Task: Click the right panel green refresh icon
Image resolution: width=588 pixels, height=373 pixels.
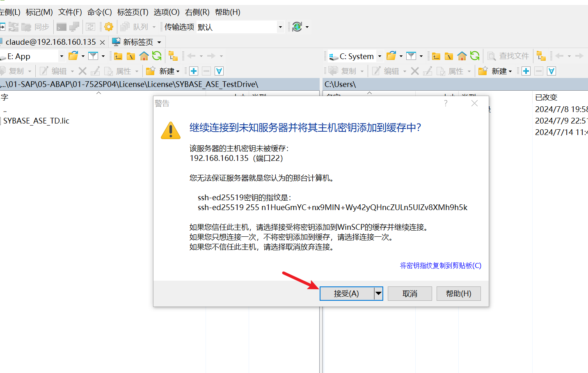Action: pyautogui.click(x=475, y=56)
